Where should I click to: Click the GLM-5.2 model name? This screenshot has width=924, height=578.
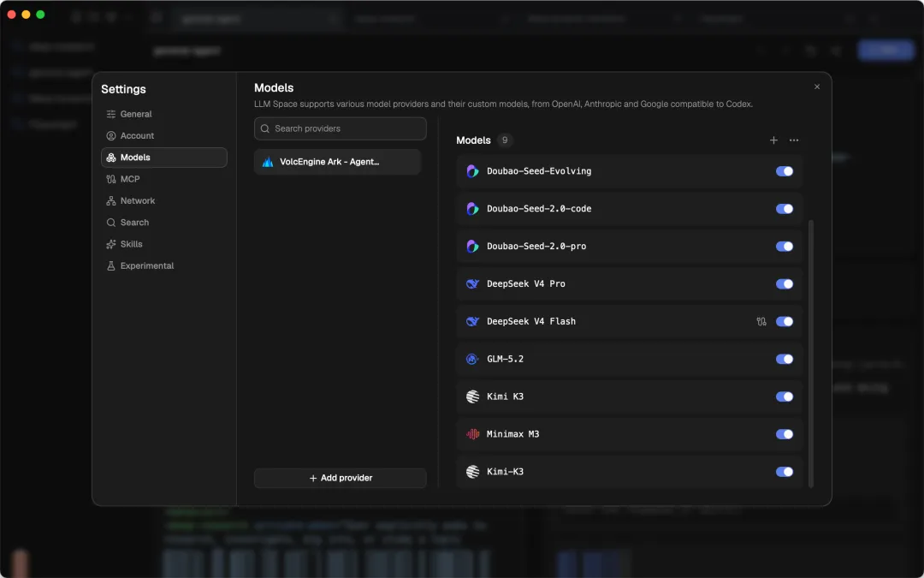click(x=505, y=359)
